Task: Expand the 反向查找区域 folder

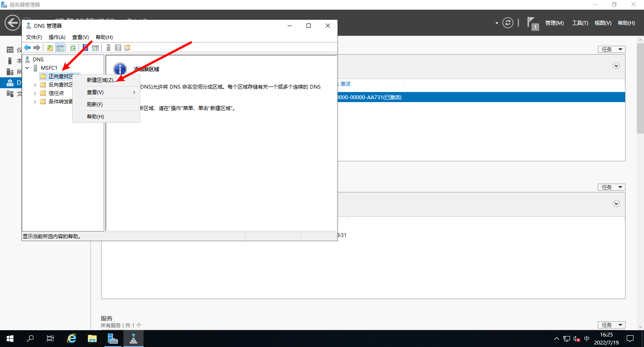Action: pyautogui.click(x=35, y=85)
